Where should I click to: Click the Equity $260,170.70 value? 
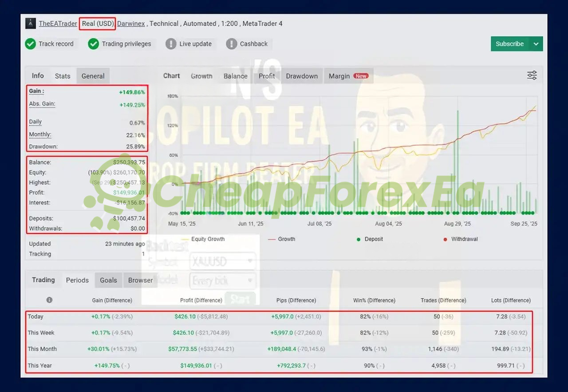tap(129, 172)
